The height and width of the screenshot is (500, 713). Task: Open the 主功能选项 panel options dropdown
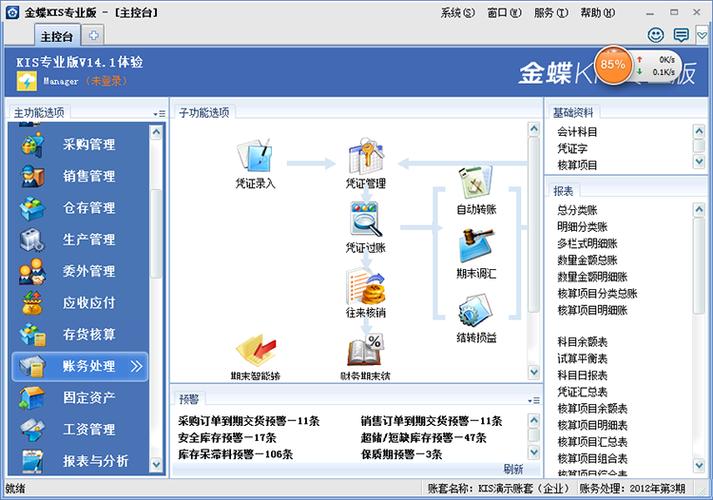pos(160,114)
